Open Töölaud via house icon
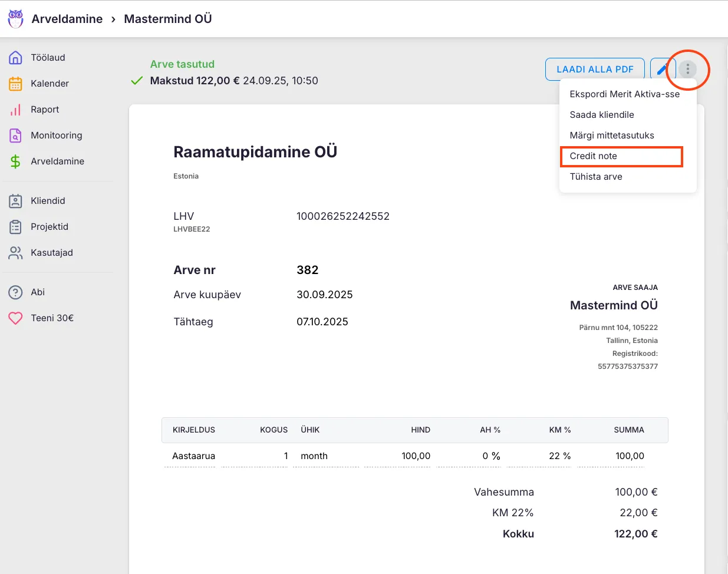728x574 pixels. click(15, 58)
